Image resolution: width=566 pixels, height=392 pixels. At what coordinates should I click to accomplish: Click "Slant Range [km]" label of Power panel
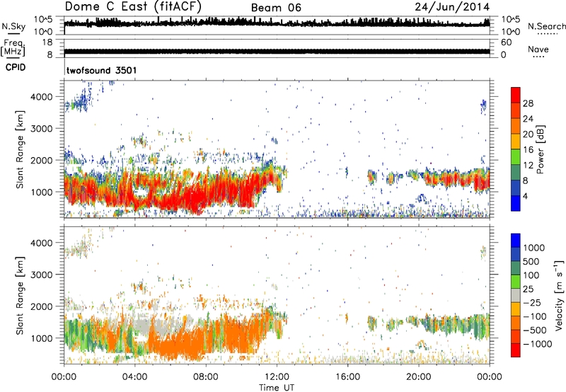pos(20,149)
